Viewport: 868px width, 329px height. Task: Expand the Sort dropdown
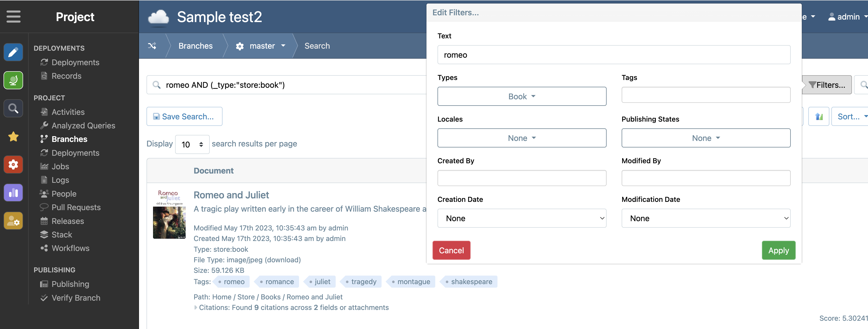coord(850,116)
